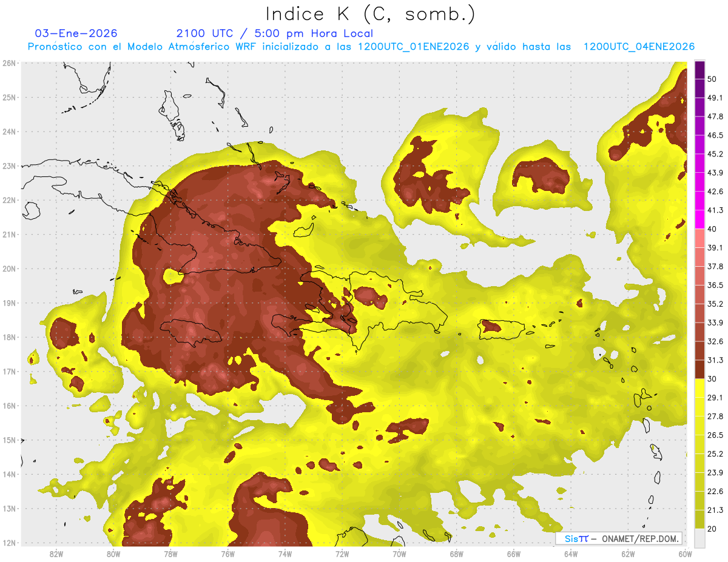Click the 66W longitude label
The width and height of the screenshot is (728, 562).
point(513,554)
